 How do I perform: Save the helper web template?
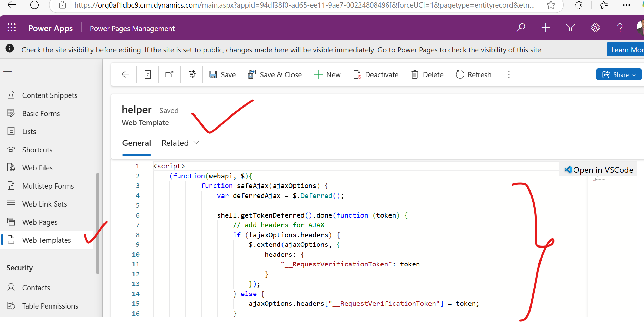(x=222, y=74)
